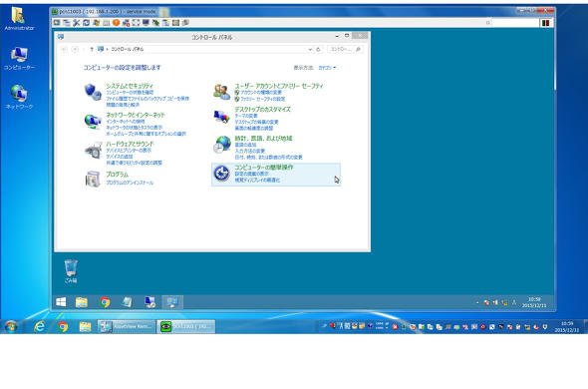Click the プログラム category icon

[x=93, y=179]
